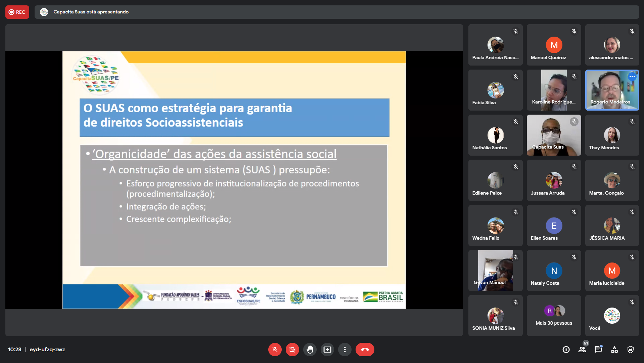
Task: Turn on the camera button
Action: (x=292, y=350)
